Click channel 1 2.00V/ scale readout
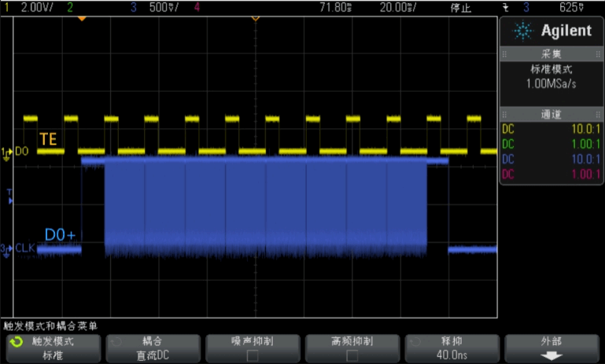Image resolution: width=605 pixels, height=364 pixels. point(31,7)
